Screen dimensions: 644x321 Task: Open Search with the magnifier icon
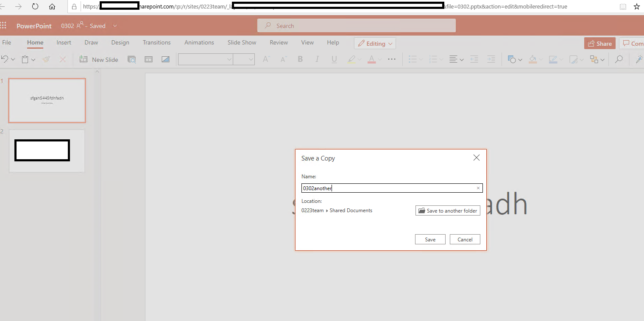pos(619,59)
